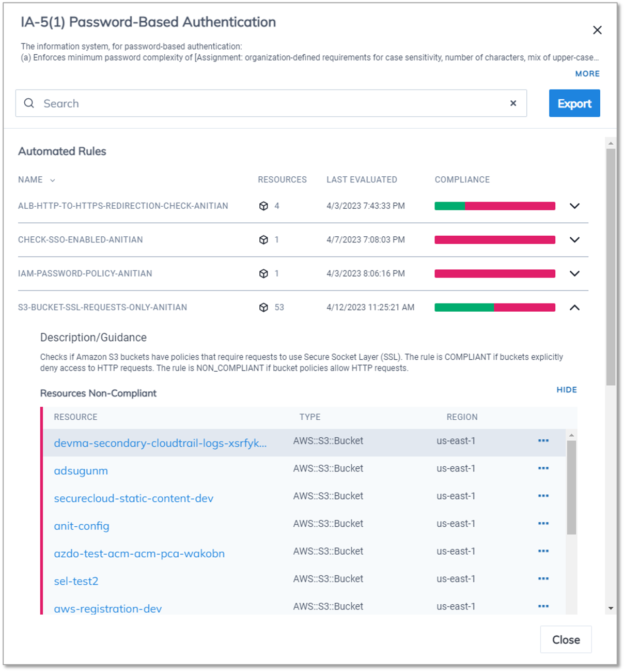Open the anit-config bucket link
Screen dimensions: 624x672
[x=82, y=526]
